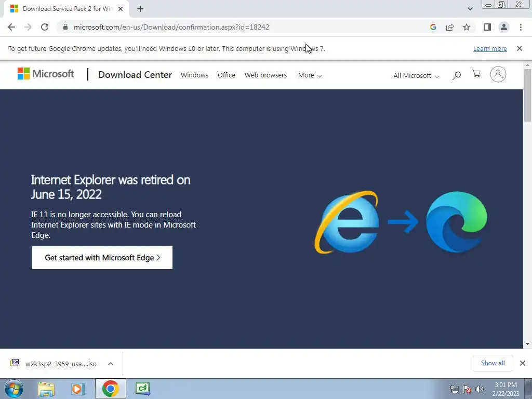This screenshot has height=399, width=532.
Task: Click Show all downloads
Action: coord(493,363)
